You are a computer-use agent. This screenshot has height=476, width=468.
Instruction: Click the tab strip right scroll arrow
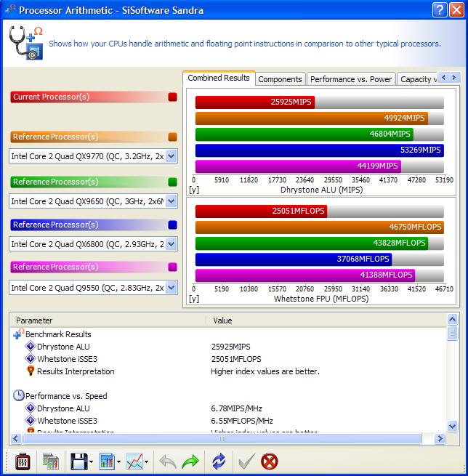pos(454,78)
